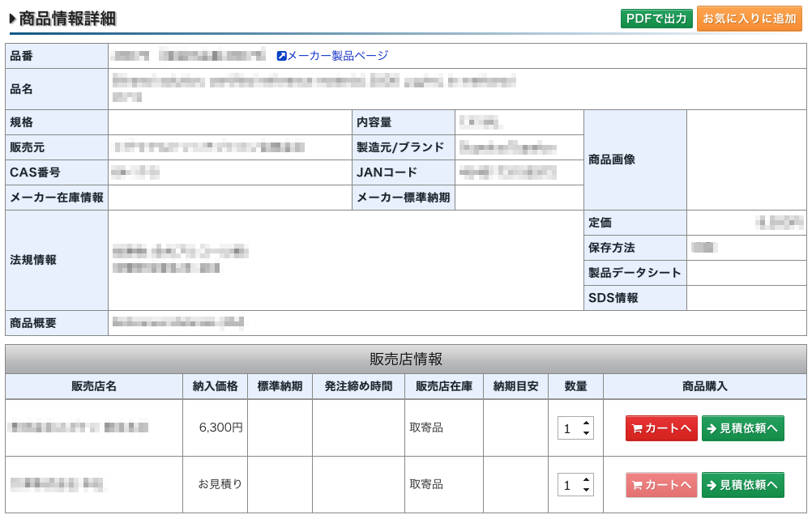Click the 内容量 label cell
The height and width of the screenshot is (519, 812).
[404, 122]
